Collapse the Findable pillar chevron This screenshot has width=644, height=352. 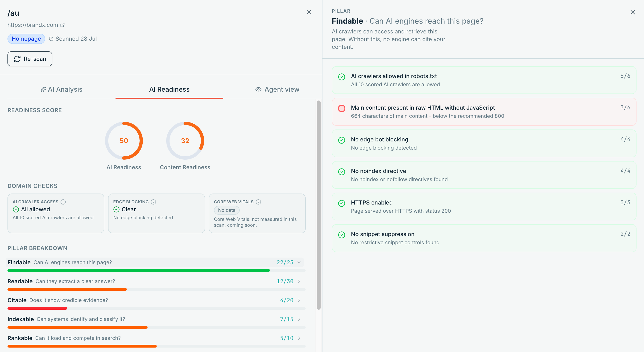pyautogui.click(x=299, y=262)
